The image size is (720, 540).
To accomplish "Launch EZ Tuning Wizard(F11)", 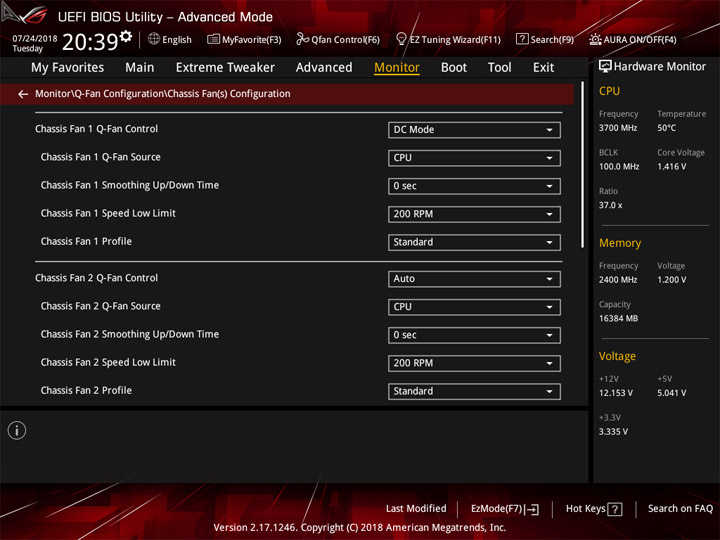I will tap(448, 39).
